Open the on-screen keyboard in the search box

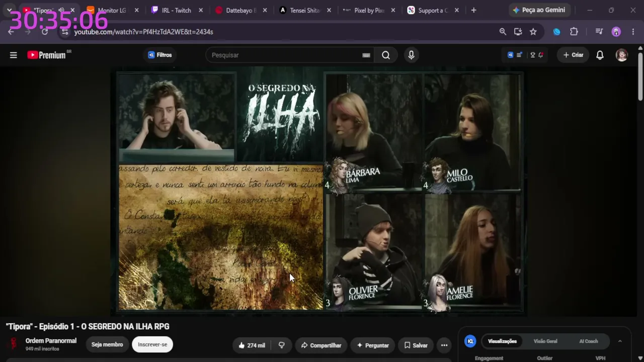366,55
